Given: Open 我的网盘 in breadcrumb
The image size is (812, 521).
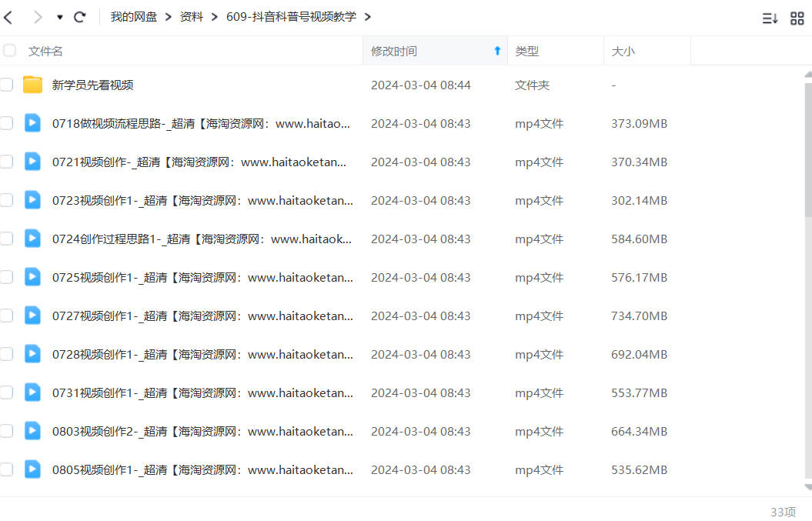Looking at the screenshot, I should (134, 17).
